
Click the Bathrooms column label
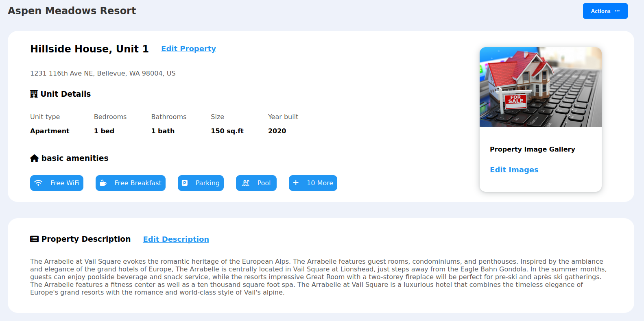169,117
